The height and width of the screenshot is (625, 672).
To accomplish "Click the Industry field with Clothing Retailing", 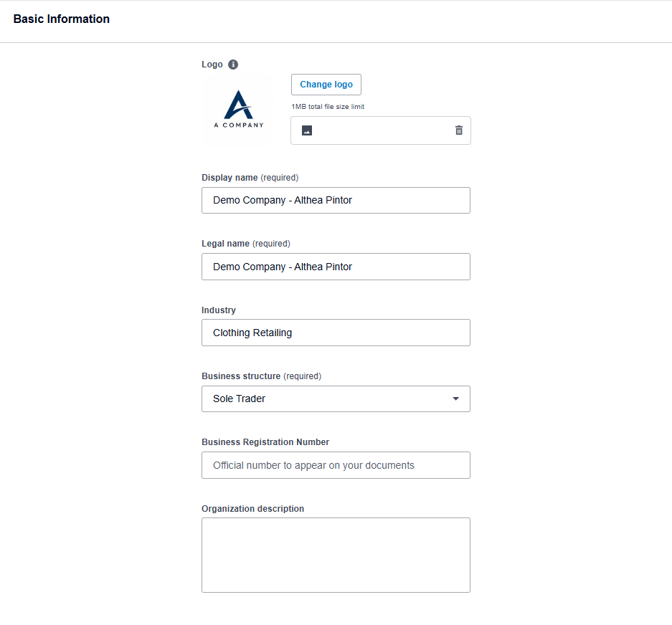I will (336, 333).
